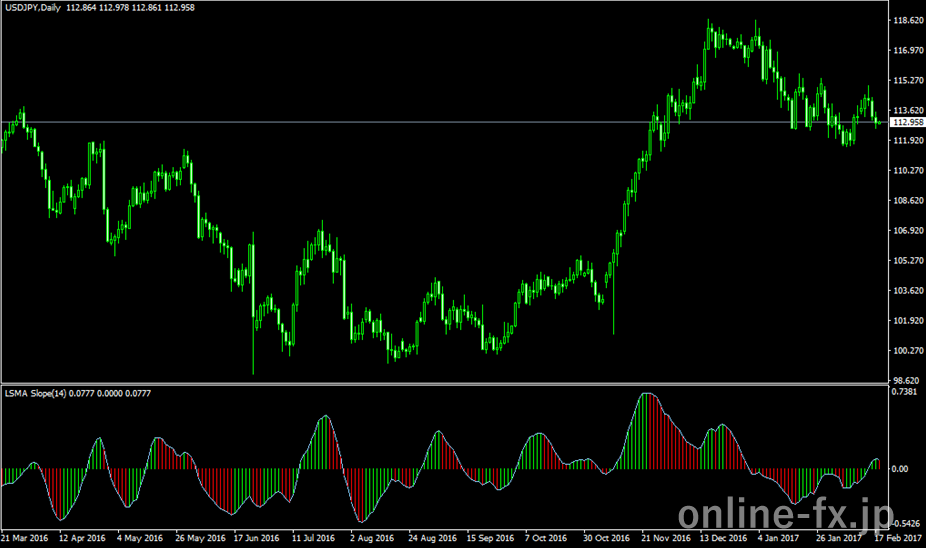Viewport: 926px width, 548px height.
Task: Click the 110.270 price axis label
Action: (x=908, y=171)
